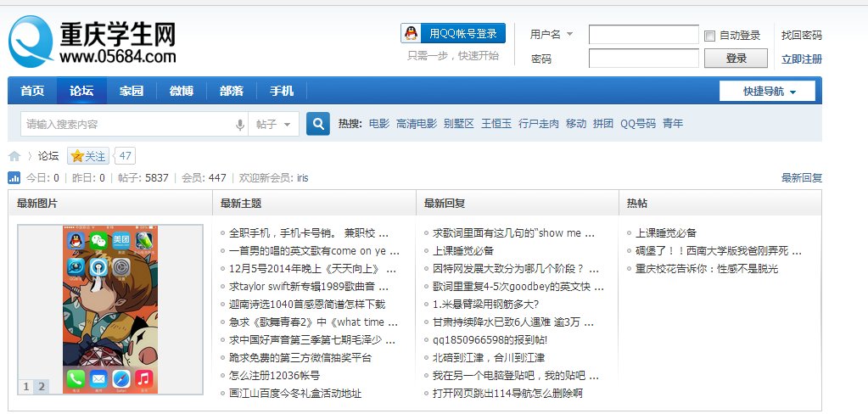This screenshot has width=868, height=414.
Task: Click hot search term 青年
Action: coord(673,123)
